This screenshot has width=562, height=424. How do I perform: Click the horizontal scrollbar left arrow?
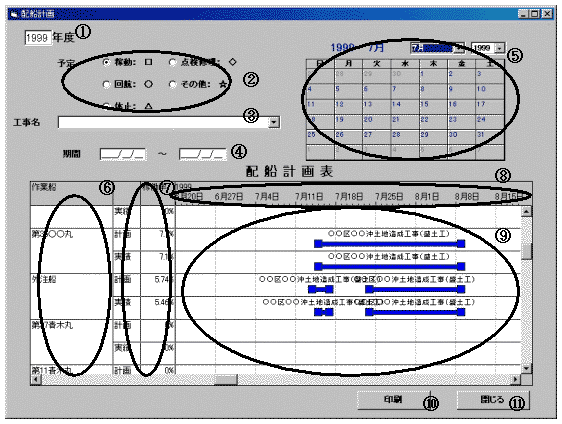tap(36, 379)
